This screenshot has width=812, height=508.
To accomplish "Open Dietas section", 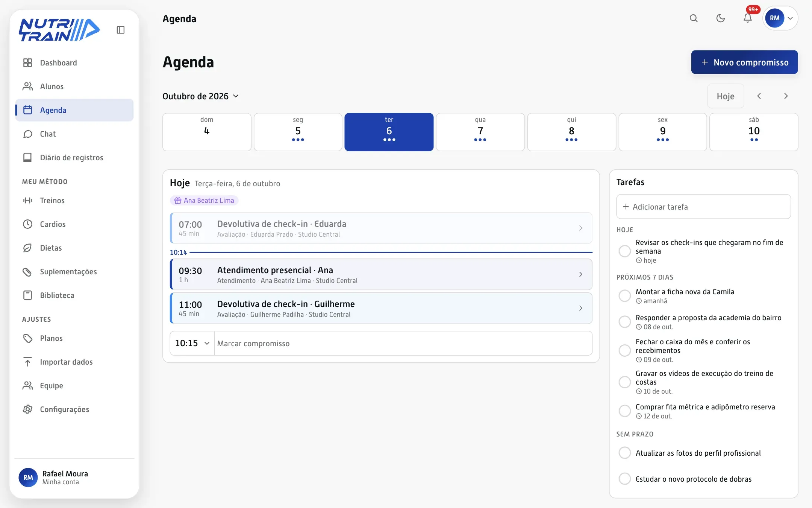I will click(x=74, y=248).
